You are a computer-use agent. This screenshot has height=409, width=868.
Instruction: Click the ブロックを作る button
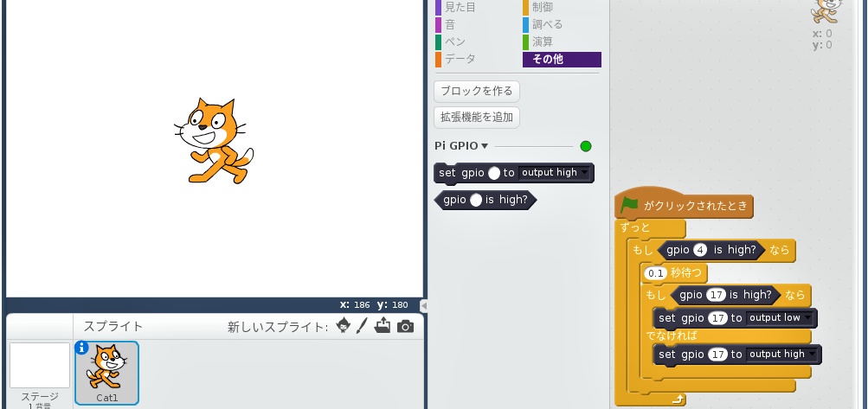point(477,92)
